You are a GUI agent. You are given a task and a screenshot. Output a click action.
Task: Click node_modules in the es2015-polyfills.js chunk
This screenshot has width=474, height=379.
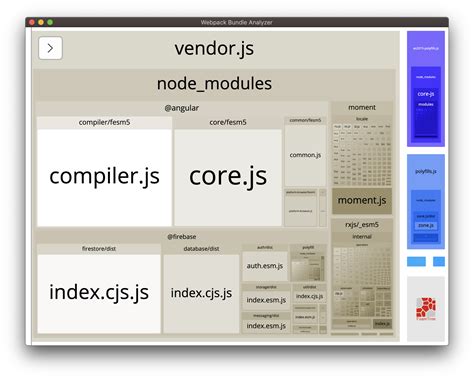coord(426,77)
